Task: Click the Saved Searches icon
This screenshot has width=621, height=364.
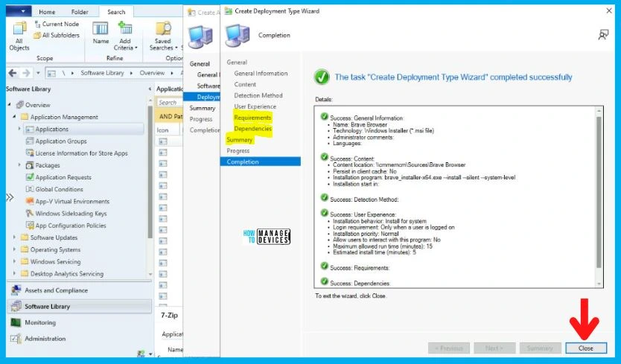Action: (162, 30)
